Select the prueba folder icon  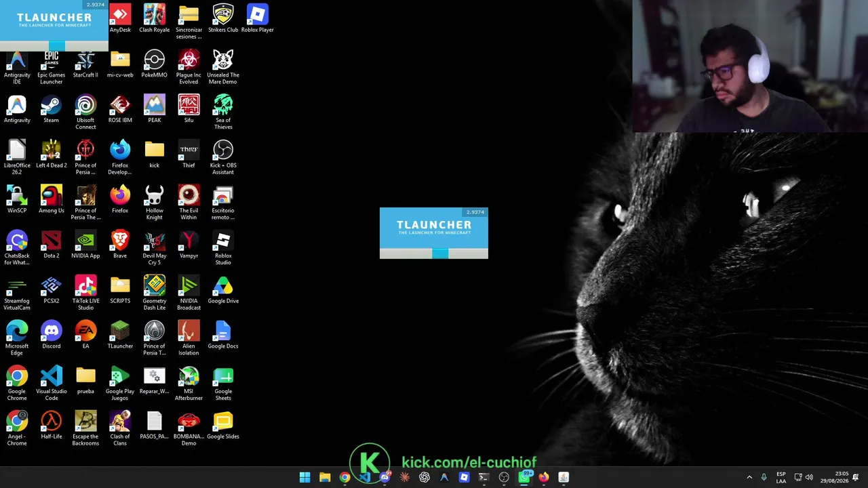85,381
